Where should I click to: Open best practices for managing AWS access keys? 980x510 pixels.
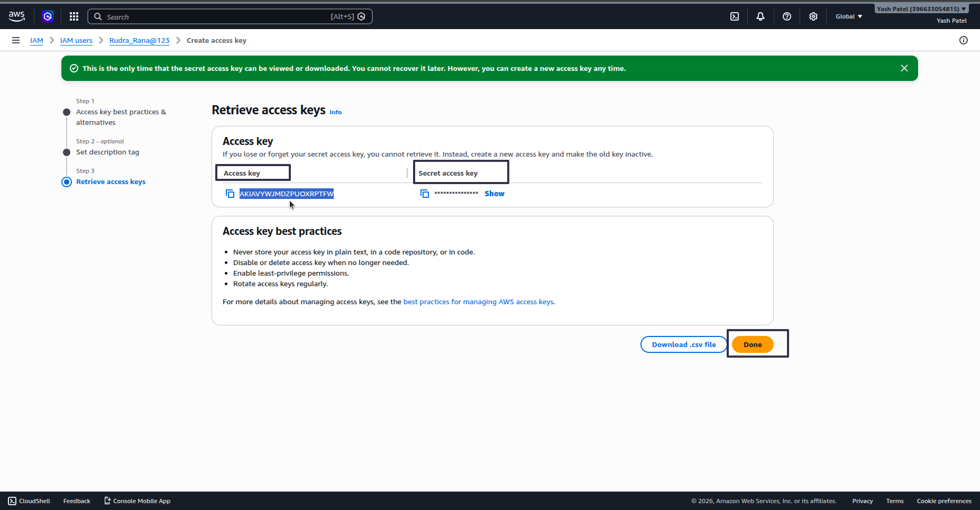click(x=479, y=302)
